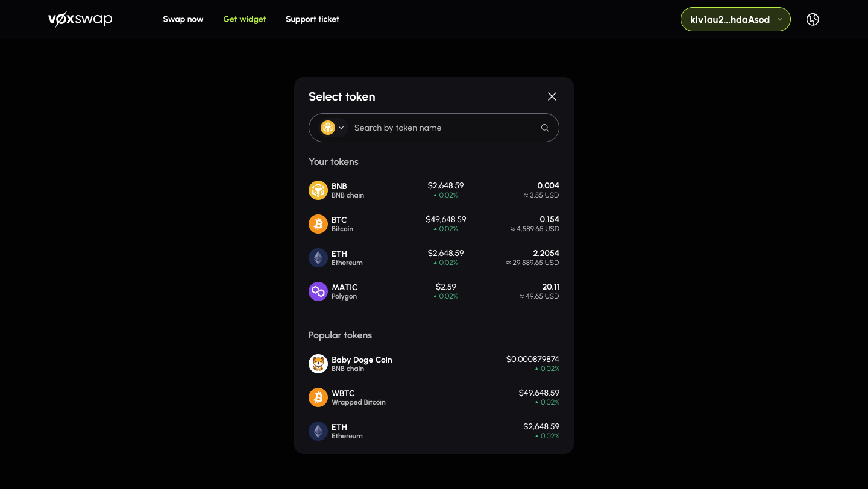This screenshot has height=489, width=868.
Task: Click the ETH icon under Popular tokens
Action: click(318, 431)
